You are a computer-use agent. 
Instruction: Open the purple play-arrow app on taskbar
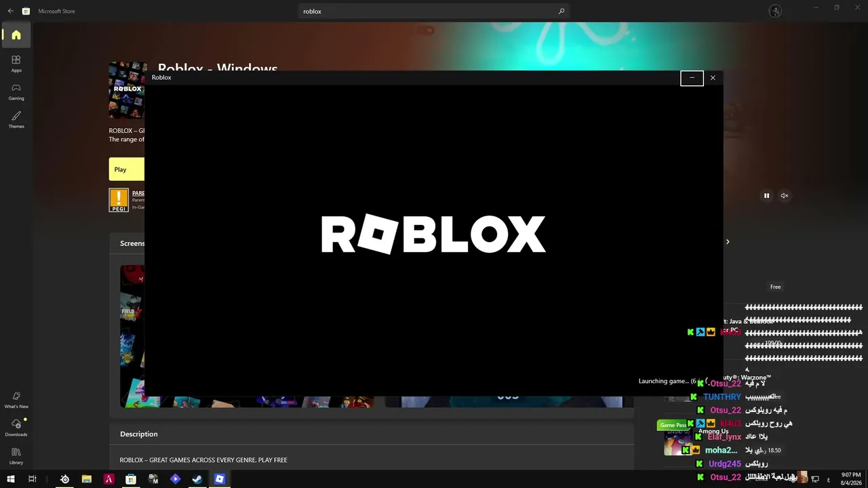pyautogui.click(x=175, y=479)
